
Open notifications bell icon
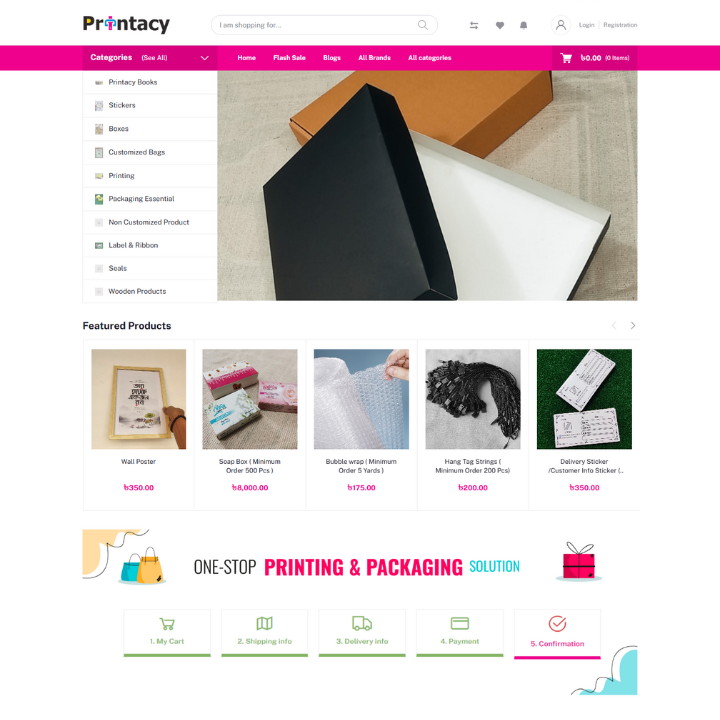click(x=523, y=25)
